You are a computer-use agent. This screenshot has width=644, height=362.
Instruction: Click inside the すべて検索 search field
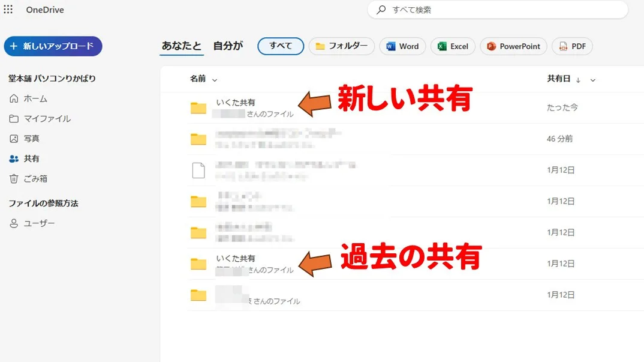[498, 10]
